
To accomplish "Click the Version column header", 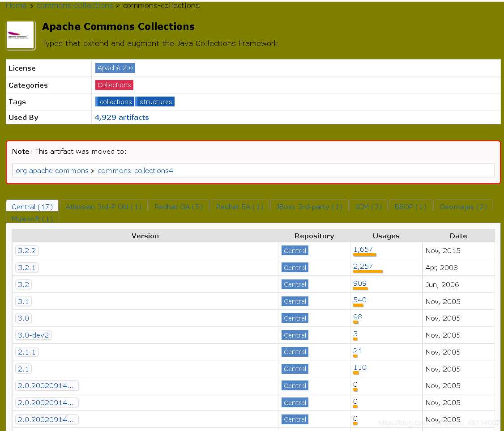I will [145, 236].
